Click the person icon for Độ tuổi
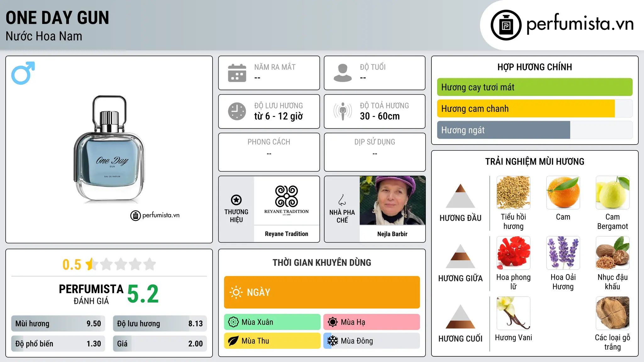The image size is (644, 362). click(x=343, y=73)
